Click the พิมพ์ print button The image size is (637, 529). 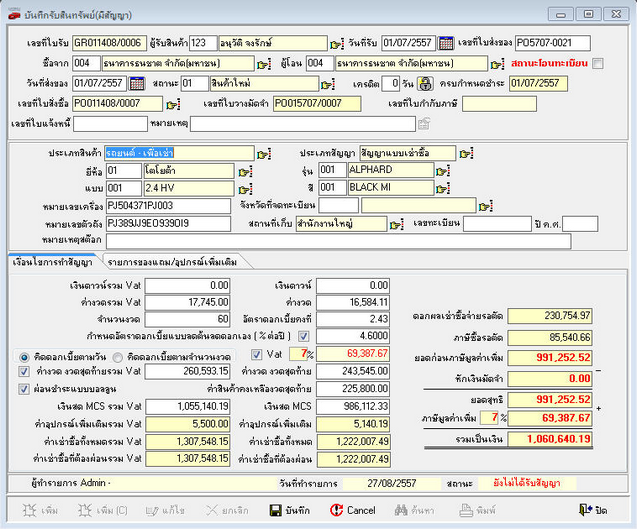(478, 510)
